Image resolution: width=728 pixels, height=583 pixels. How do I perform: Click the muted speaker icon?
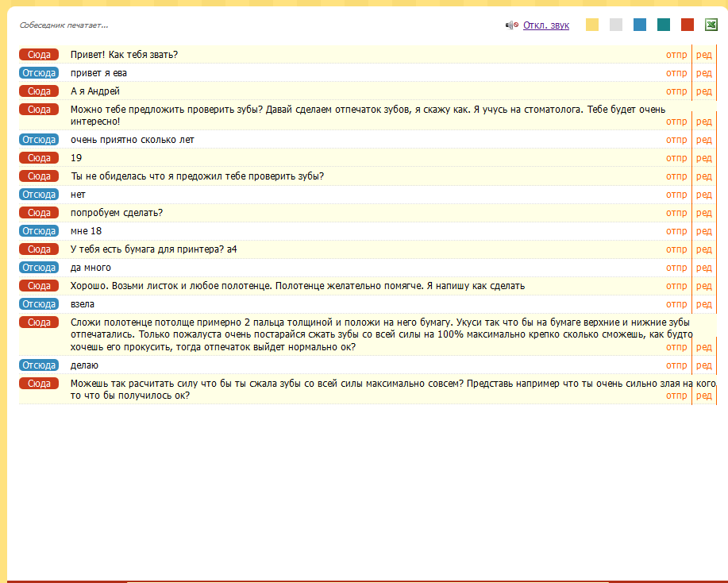pos(511,25)
